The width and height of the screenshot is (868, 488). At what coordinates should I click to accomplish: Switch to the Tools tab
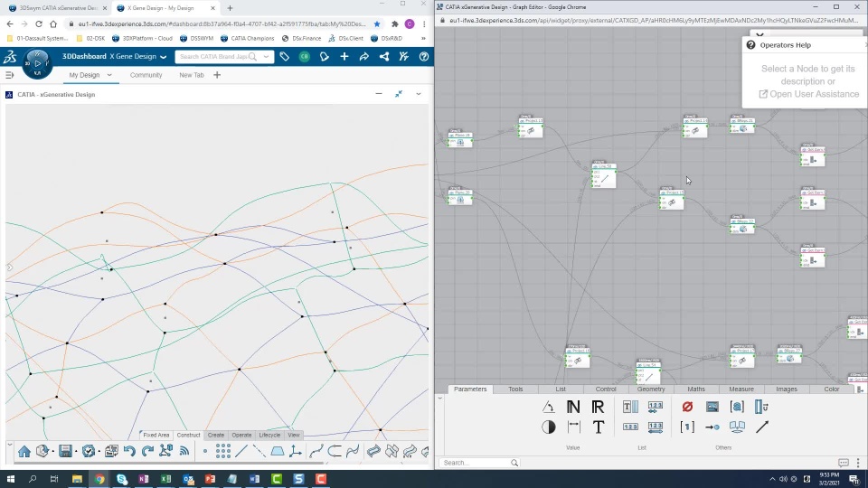pos(515,389)
